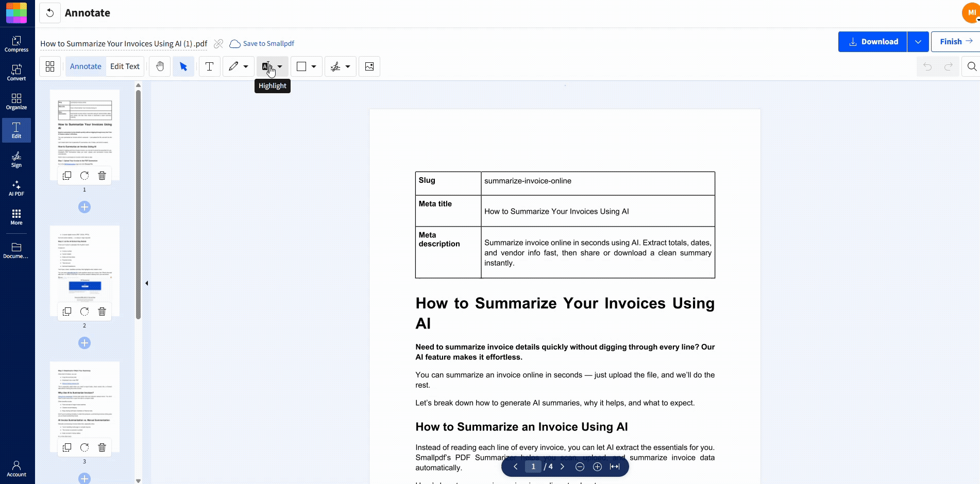Delete page 1 using trash icon
The height and width of the screenshot is (484, 980).
(x=102, y=176)
